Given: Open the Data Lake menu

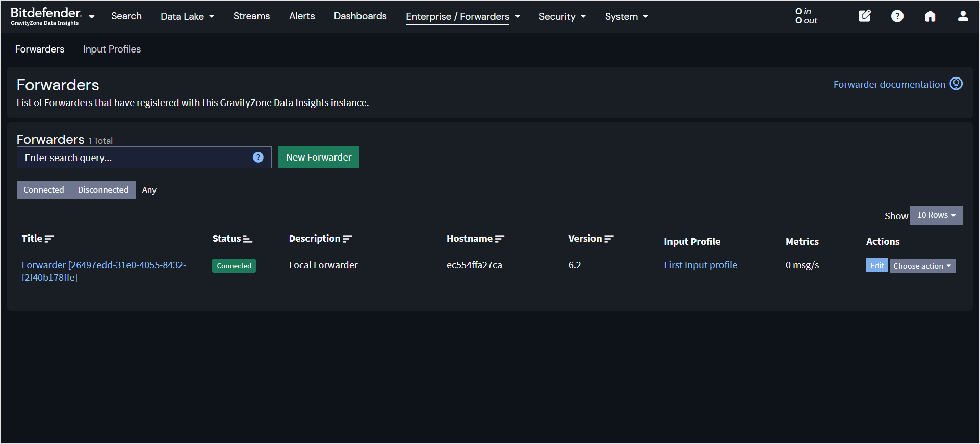Looking at the screenshot, I should click(187, 16).
